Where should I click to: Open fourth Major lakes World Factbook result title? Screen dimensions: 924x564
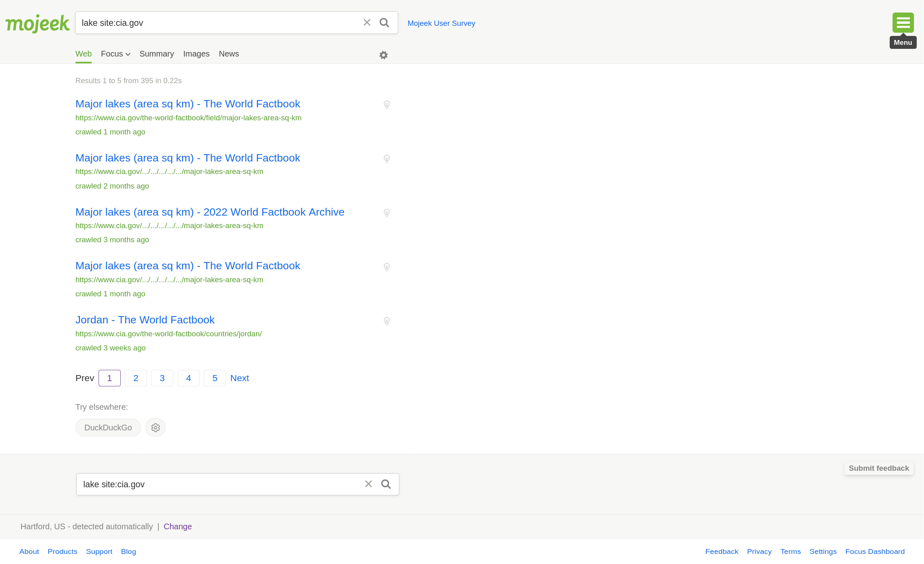pos(188,266)
